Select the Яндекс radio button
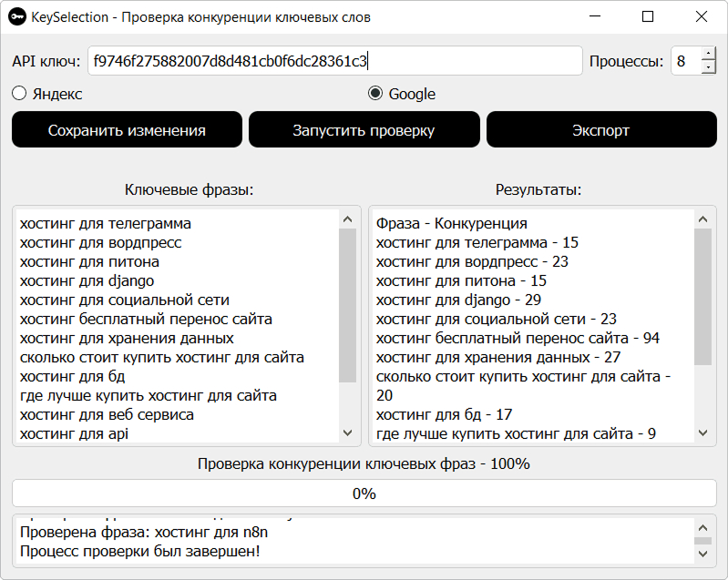The image size is (728, 580). [x=19, y=93]
